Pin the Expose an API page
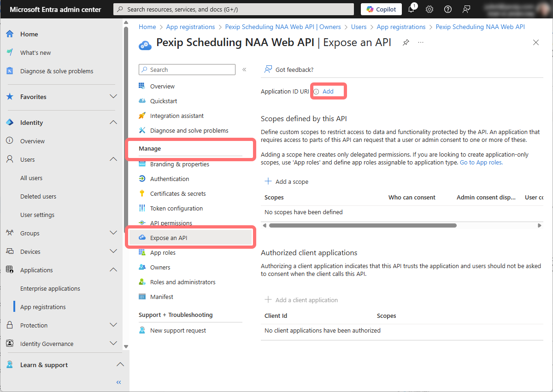The height and width of the screenshot is (392, 553). 406,42
